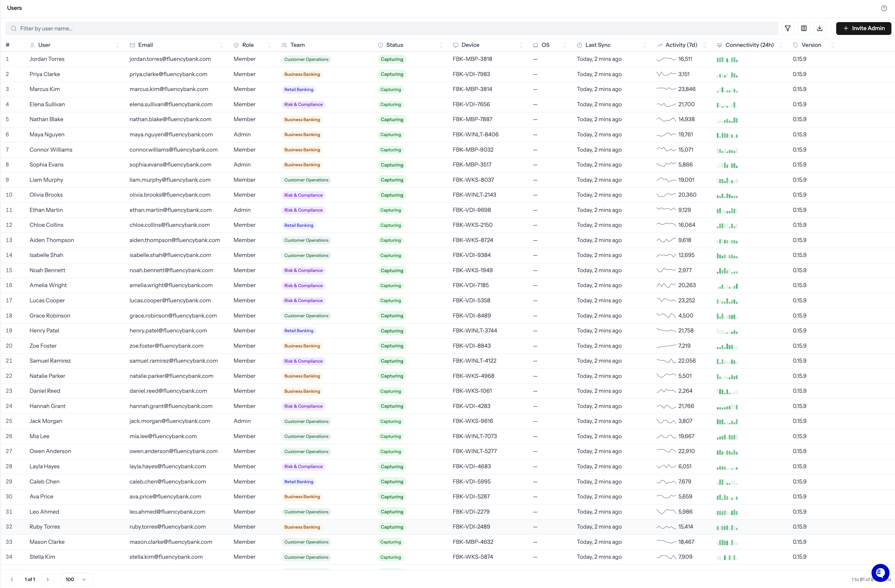This screenshot has height=588, width=895.
Task: Sort by the User column
Action: (x=118, y=45)
